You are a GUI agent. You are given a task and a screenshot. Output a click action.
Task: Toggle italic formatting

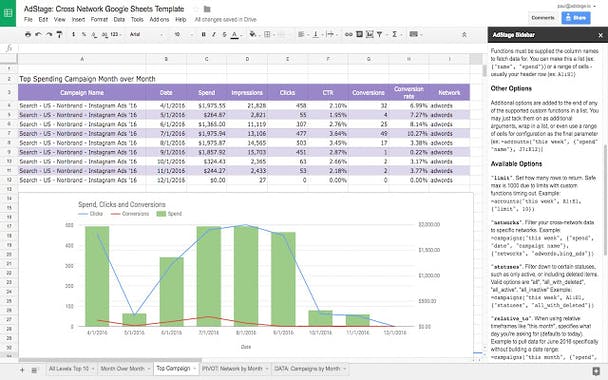click(214, 35)
